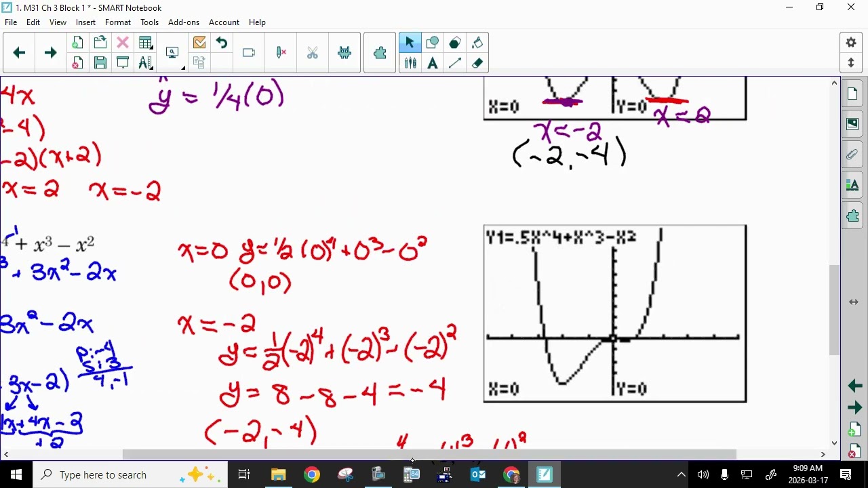Choose the Fill paint bucket tool
Screen dimensions: 868x488
click(477, 43)
